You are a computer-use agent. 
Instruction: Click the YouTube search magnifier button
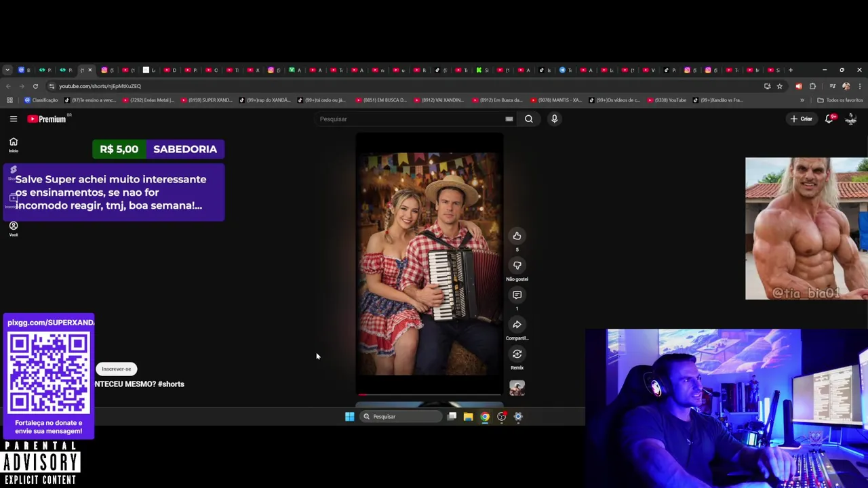529,119
